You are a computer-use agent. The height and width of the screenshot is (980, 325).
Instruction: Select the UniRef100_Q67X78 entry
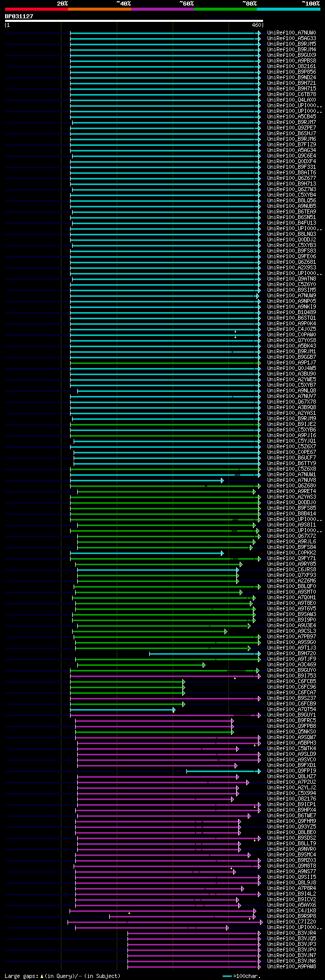click(291, 402)
